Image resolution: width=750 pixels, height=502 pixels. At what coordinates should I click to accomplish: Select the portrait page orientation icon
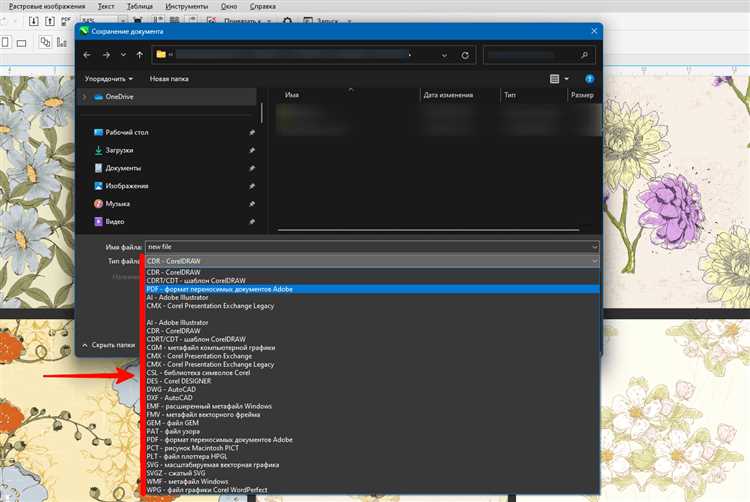pos(5,43)
